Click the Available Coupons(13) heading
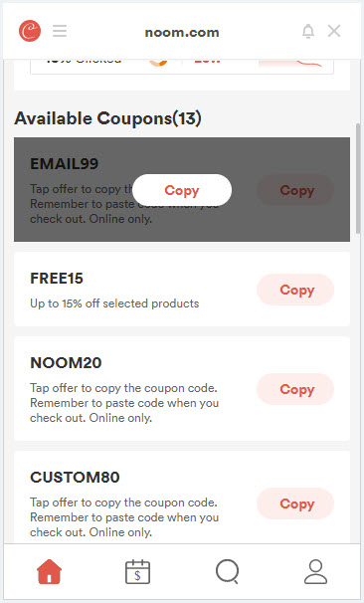 [107, 118]
